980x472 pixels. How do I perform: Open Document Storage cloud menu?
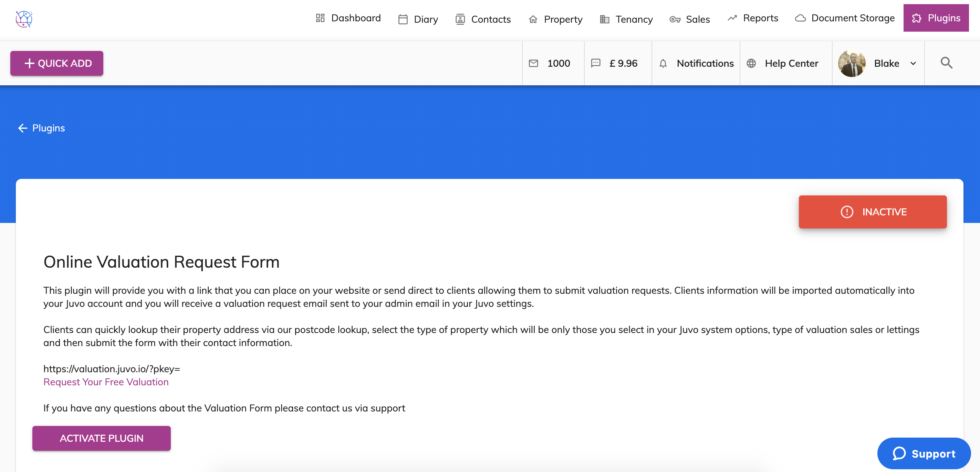pos(845,18)
